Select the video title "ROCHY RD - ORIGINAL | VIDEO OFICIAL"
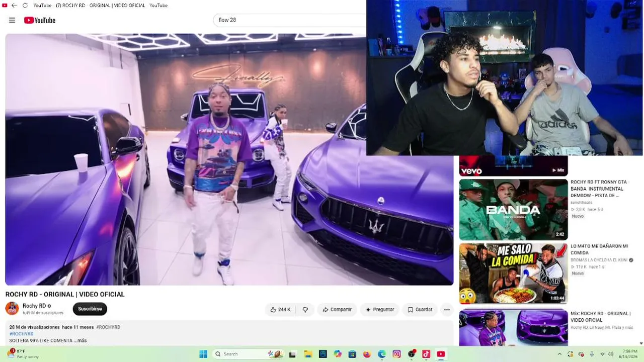 pos(65,294)
